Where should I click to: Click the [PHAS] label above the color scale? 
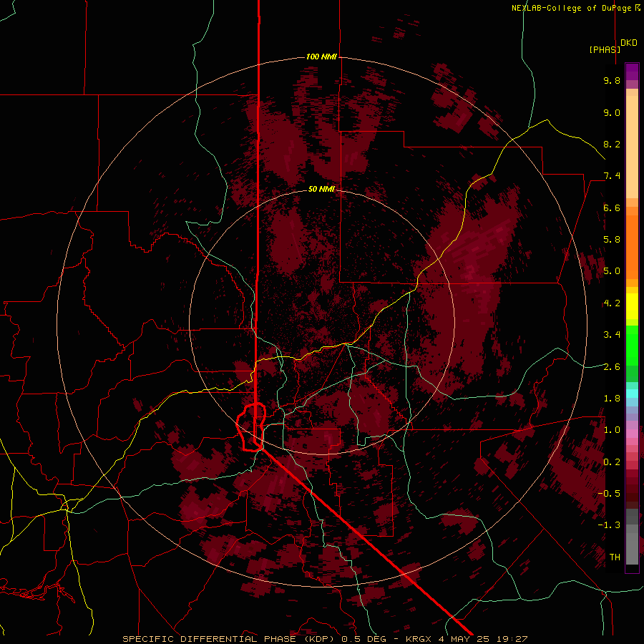[605, 49]
